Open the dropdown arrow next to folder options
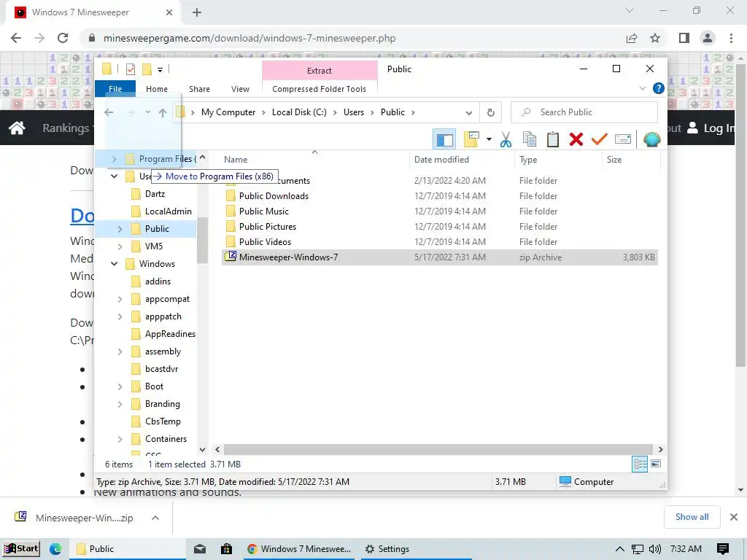This screenshot has height=560, width=747. (x=489, y=139)
